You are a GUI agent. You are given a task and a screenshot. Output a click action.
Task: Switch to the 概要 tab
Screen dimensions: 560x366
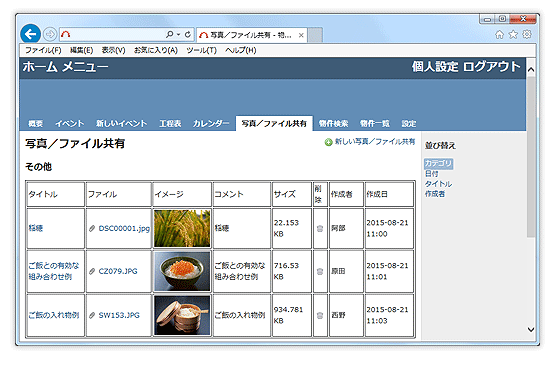35,124
